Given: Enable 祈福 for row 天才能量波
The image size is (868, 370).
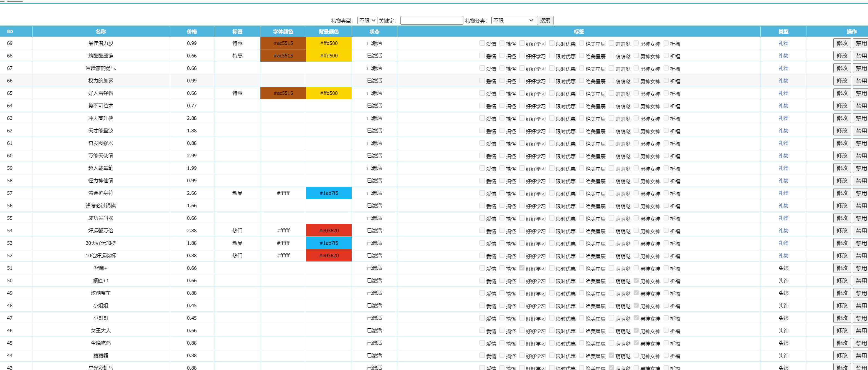Looking at the screenshot, I should (666, 130).
